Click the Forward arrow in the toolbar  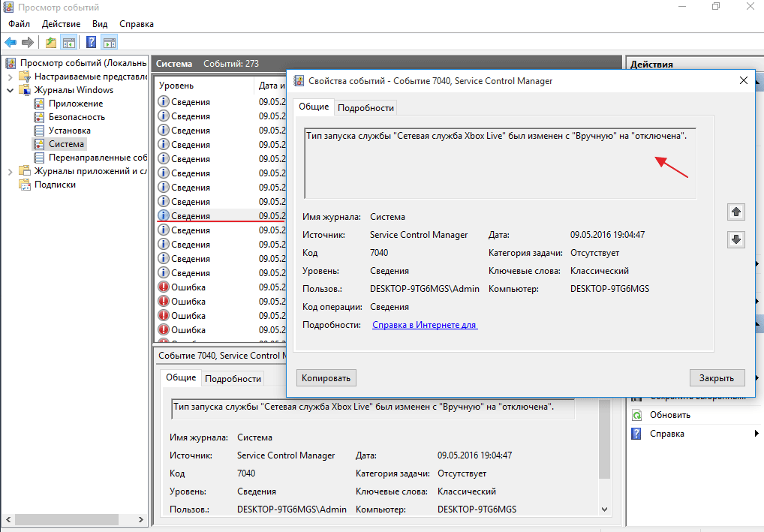(x=28, y=42)
